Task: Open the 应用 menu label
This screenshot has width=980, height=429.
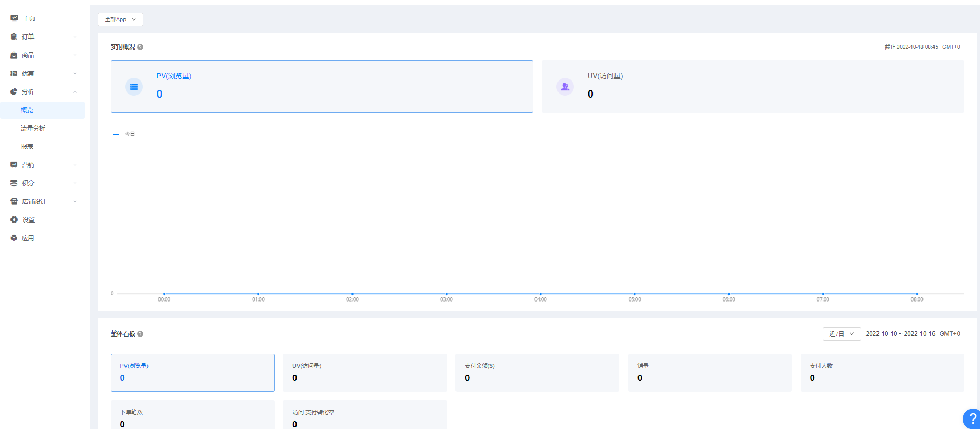Action: tap(28, 238)
